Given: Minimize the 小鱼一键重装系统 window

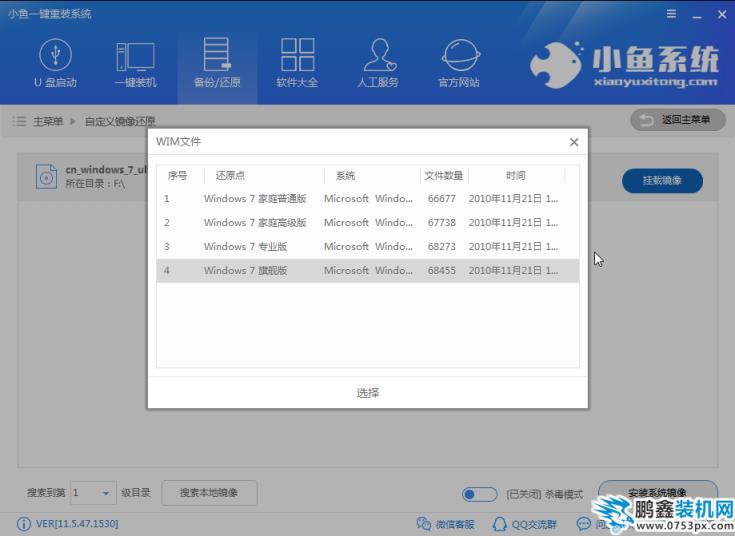Looking at the screenshot, I should coord(697,15).
